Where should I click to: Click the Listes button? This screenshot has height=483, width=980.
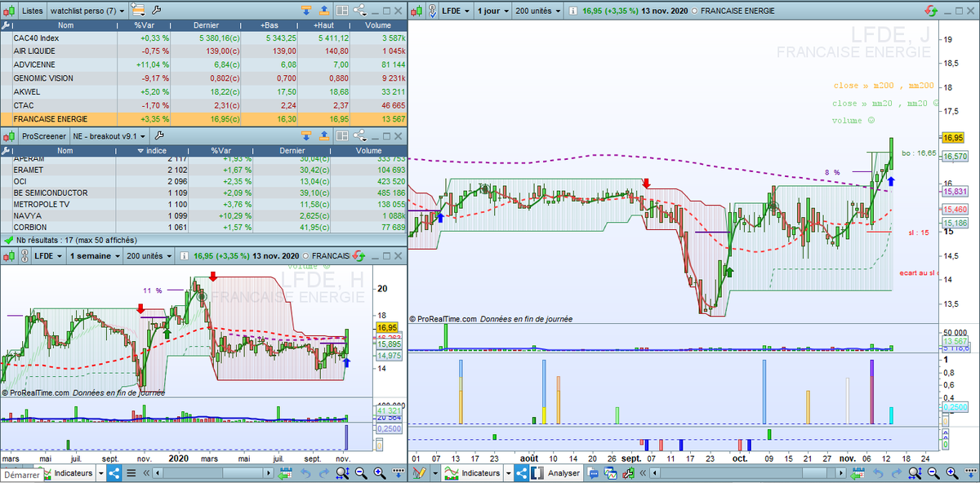[x=33, y=11]
